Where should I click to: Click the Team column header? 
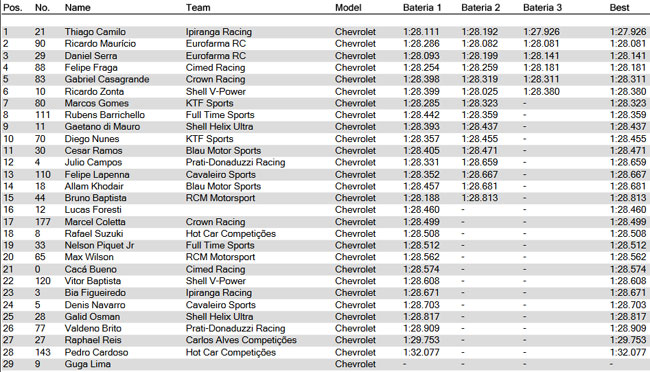[x=198, y=7]
